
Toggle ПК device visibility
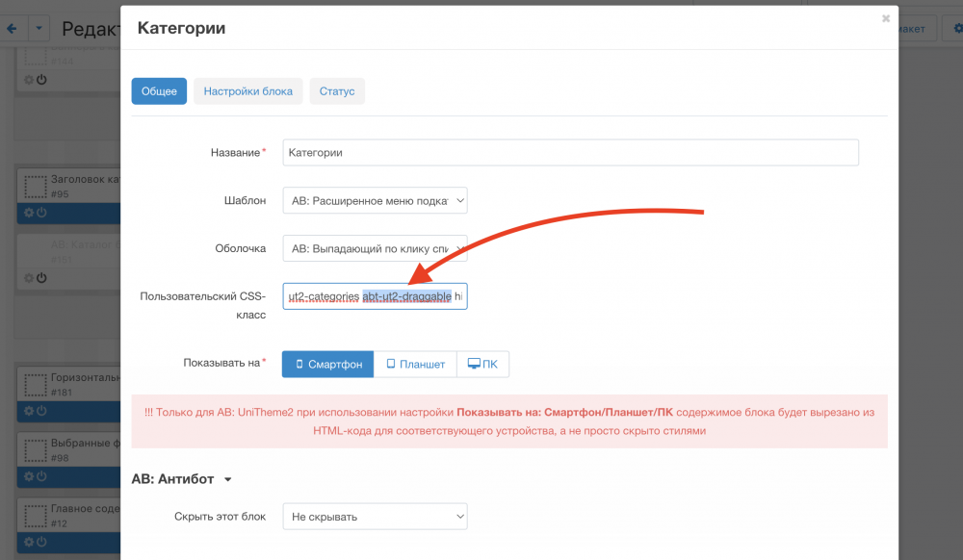click(x=482, y=365)
